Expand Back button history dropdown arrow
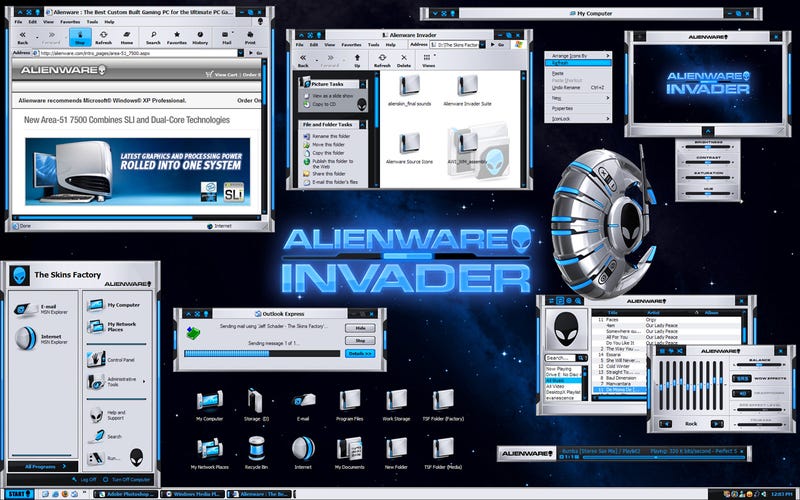 pos(37,38)
